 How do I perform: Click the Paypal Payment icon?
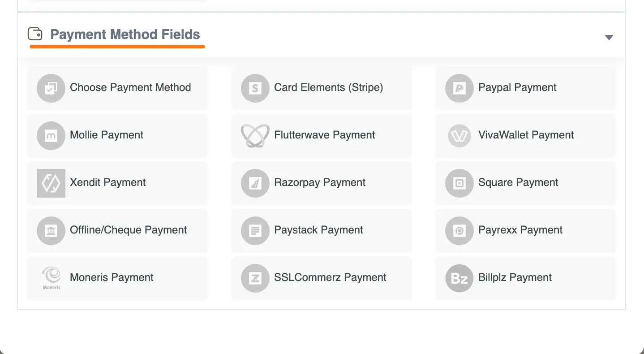[459, 88]
